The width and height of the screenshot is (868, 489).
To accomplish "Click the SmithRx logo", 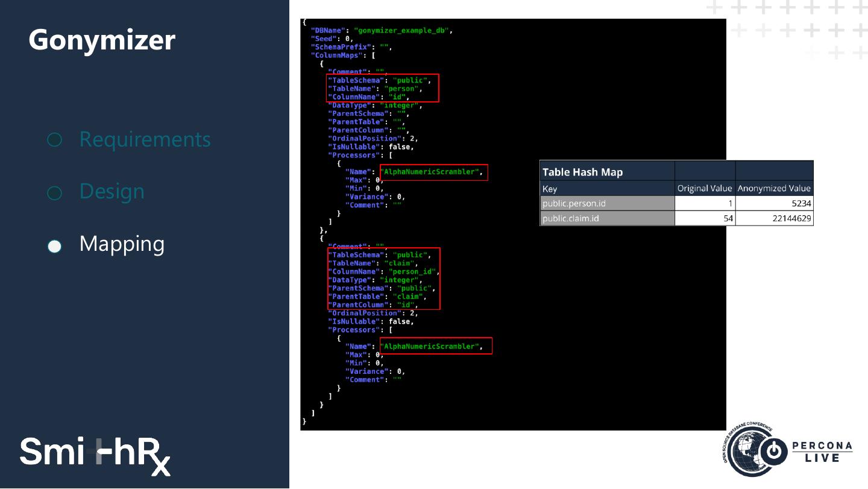I will [x=95, y=456].
